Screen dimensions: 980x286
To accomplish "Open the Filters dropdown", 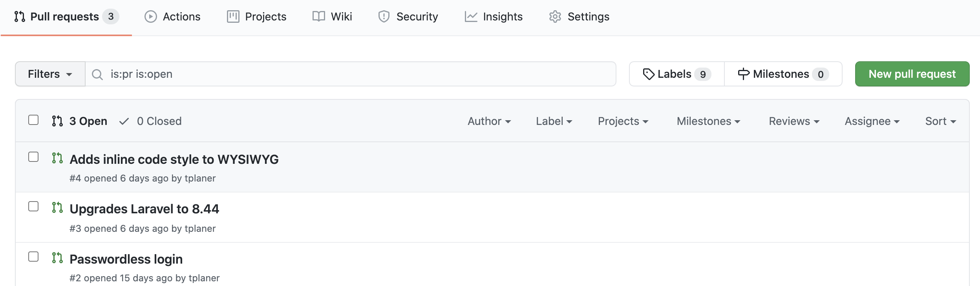I will [50, 74].
